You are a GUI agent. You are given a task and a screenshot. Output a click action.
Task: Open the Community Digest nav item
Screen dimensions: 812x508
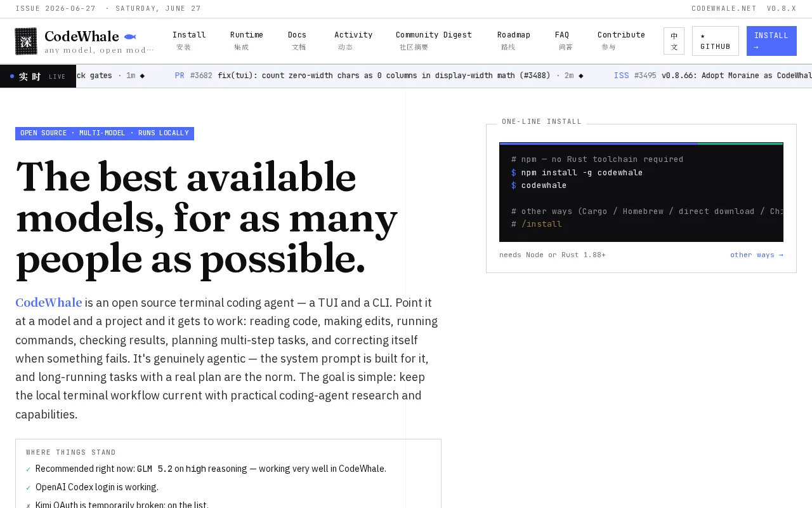(434, 41)
